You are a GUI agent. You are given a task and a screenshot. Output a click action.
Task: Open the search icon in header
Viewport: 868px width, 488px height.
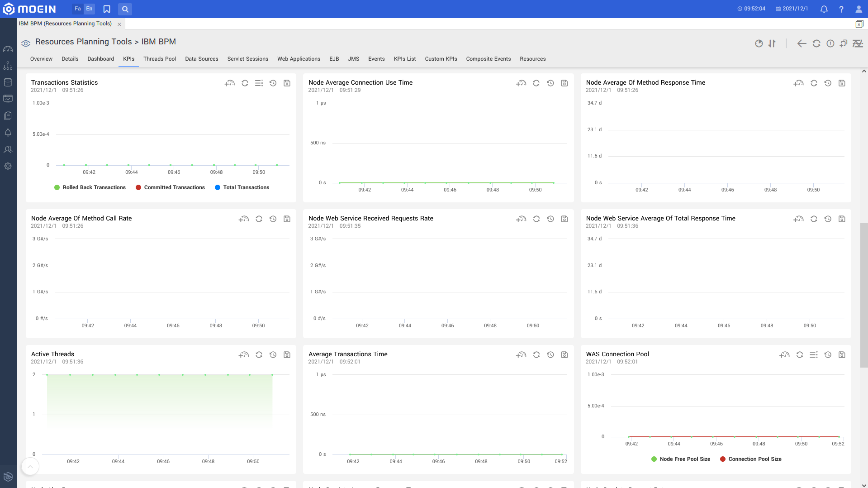(125, 9)
